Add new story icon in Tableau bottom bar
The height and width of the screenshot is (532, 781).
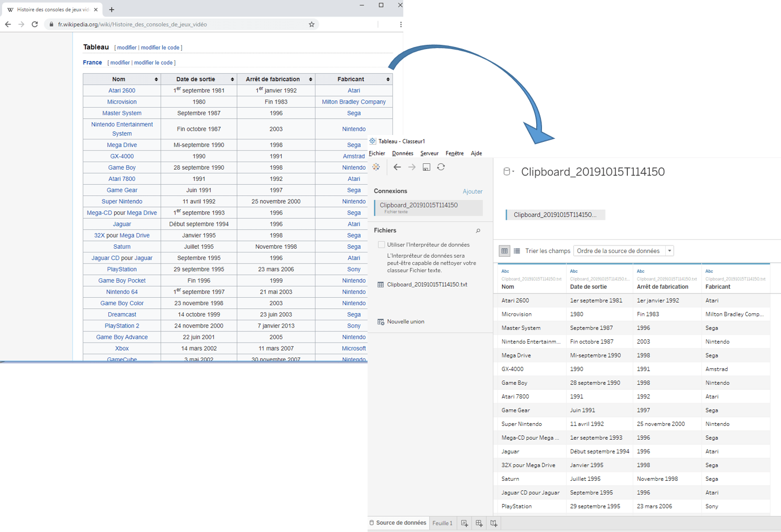pos(493,523)
